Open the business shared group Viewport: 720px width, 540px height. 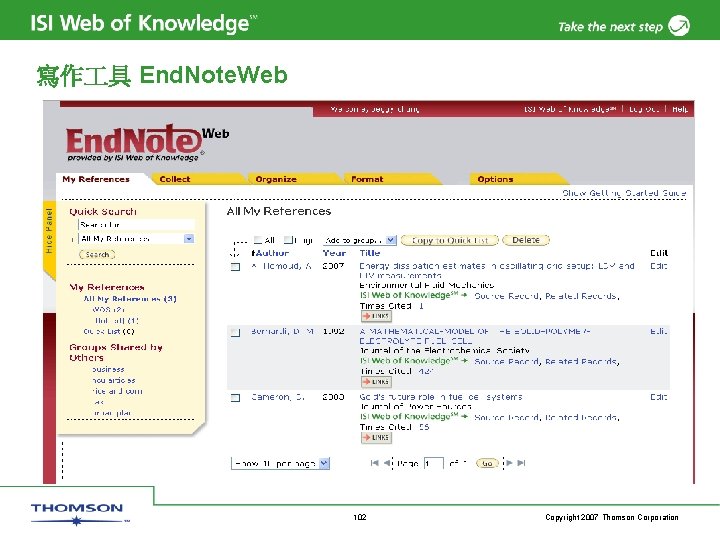(108, 369)
